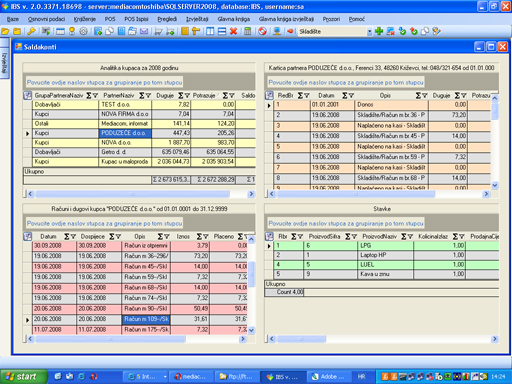This screenshot has width=512, height=384.
Task: Open column chooser of Računi i dugovi grid
Action: (x=27, y=237)
